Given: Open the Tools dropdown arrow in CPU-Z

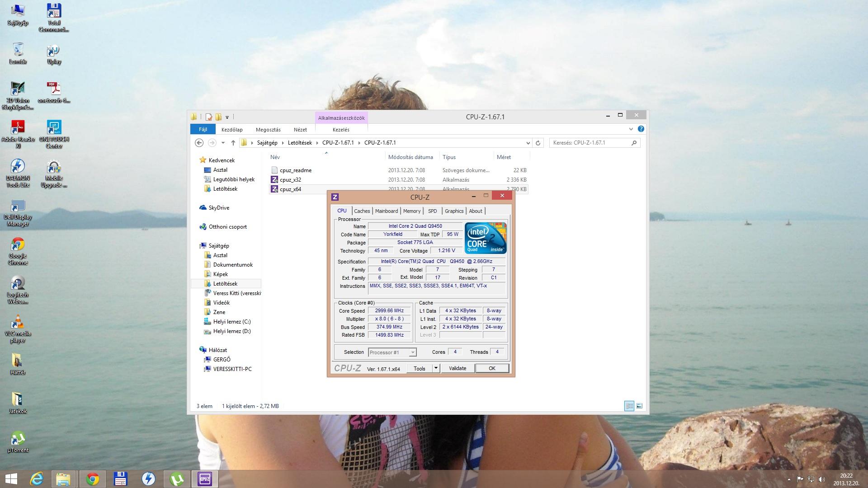Looking at the screenshot, I should (x=436, y=368).
